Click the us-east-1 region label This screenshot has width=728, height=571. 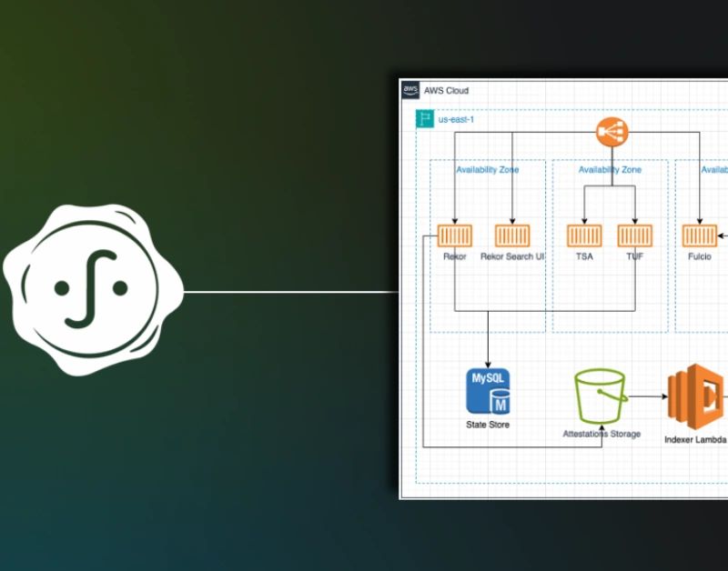(456, 120)
